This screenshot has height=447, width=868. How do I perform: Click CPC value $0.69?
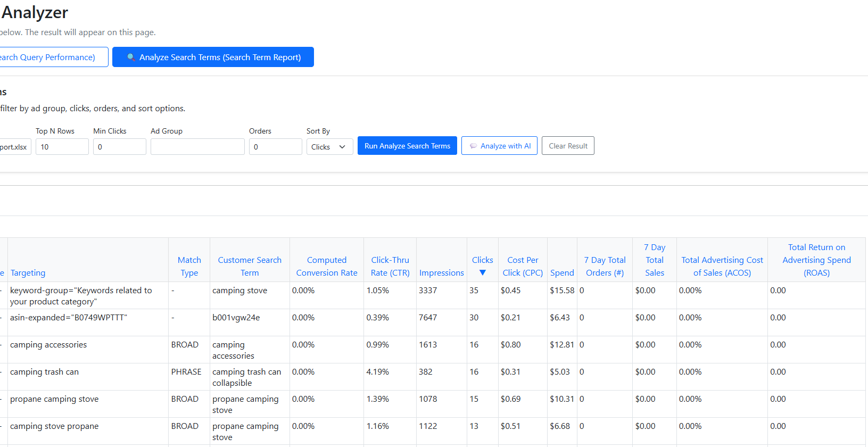[510, 399]
